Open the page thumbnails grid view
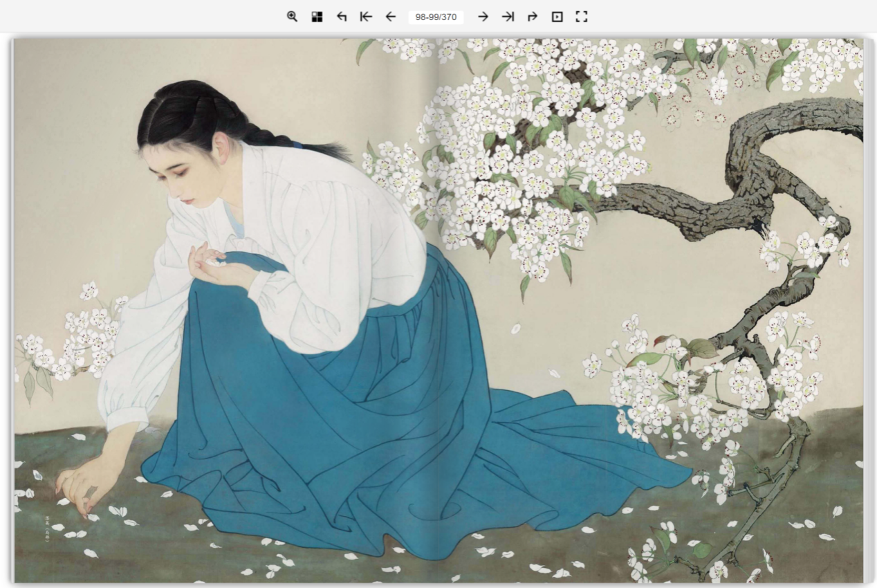This screenshot has height=588, width=877. [x=317, y=17]
